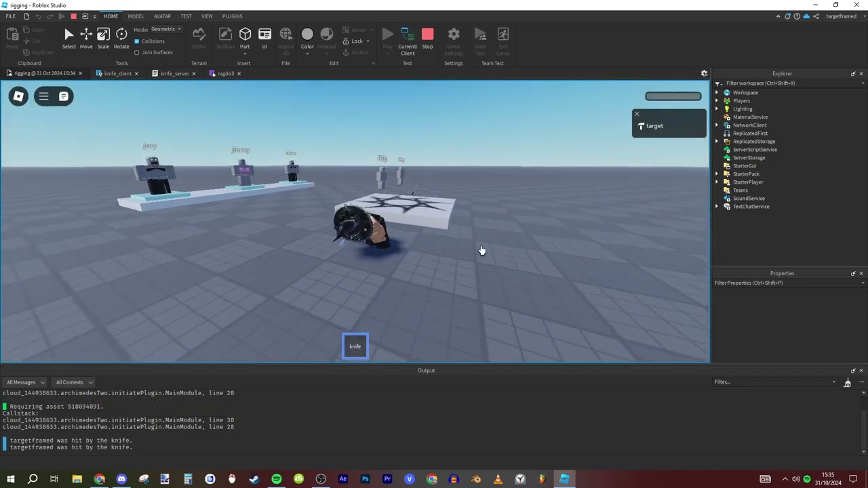Activate the Rotate tool
Viewport: 868px width, 488px height.
click(x=121, y=38)
